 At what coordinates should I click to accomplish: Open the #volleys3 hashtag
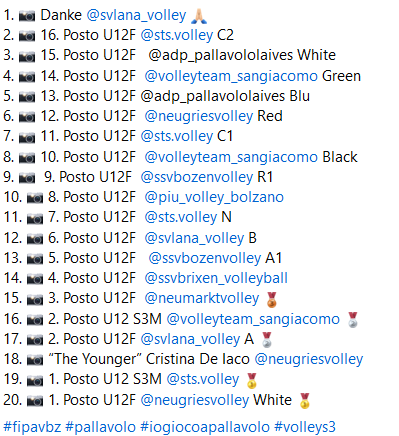[305, 427]
